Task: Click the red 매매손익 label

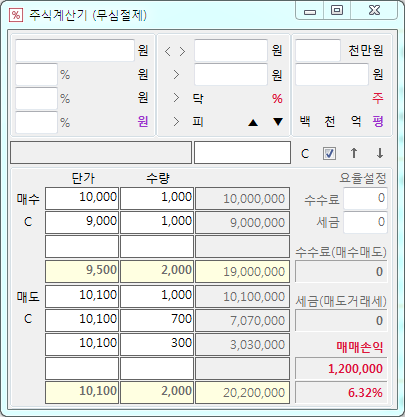Action: [359, 348]
